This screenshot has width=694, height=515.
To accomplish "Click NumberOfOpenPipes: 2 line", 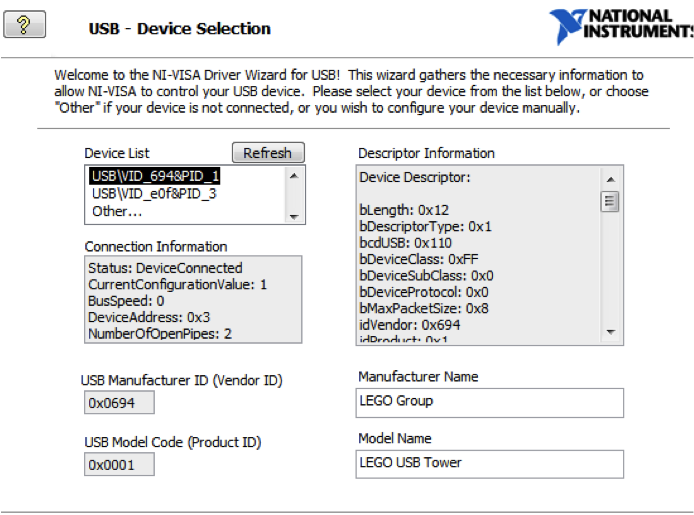I will tap(160, 334).
